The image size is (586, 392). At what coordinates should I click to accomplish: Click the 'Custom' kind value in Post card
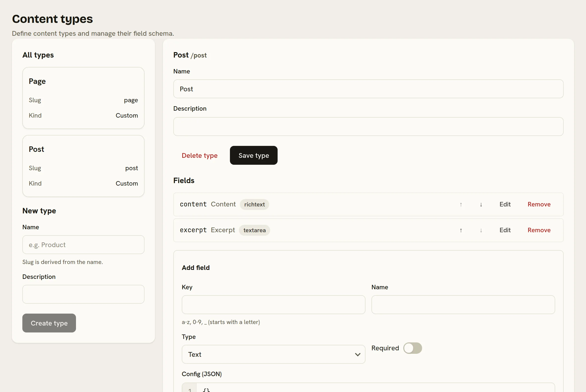tap(127, 184)
